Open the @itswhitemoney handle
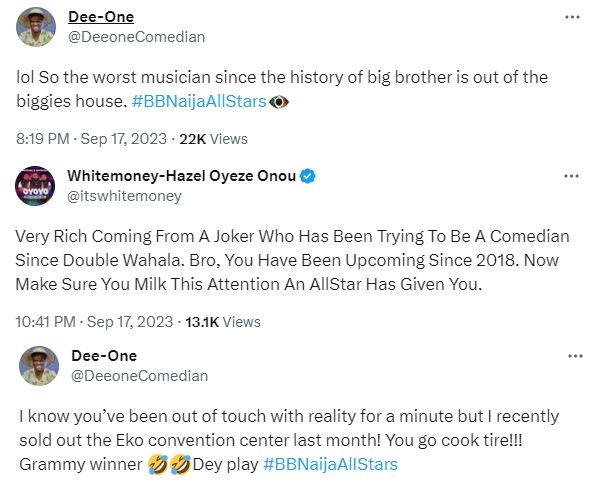 [x=124, y=196]
